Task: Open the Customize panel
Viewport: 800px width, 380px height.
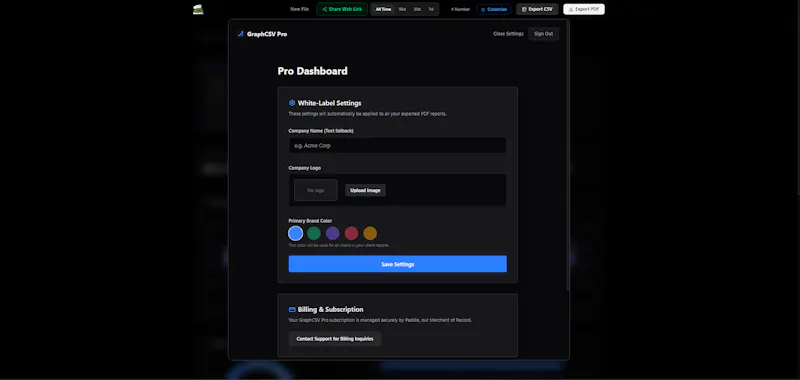Action: [494, 9]
